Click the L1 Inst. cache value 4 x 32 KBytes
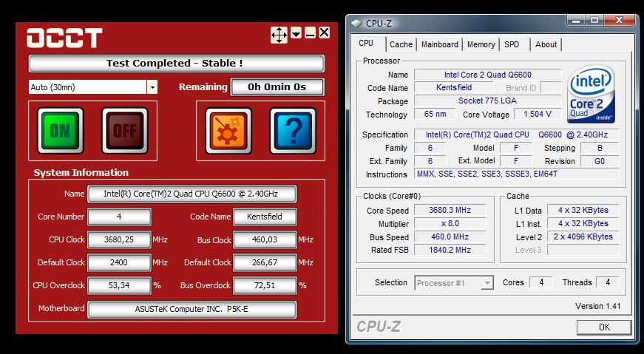 tap(583, 223)
